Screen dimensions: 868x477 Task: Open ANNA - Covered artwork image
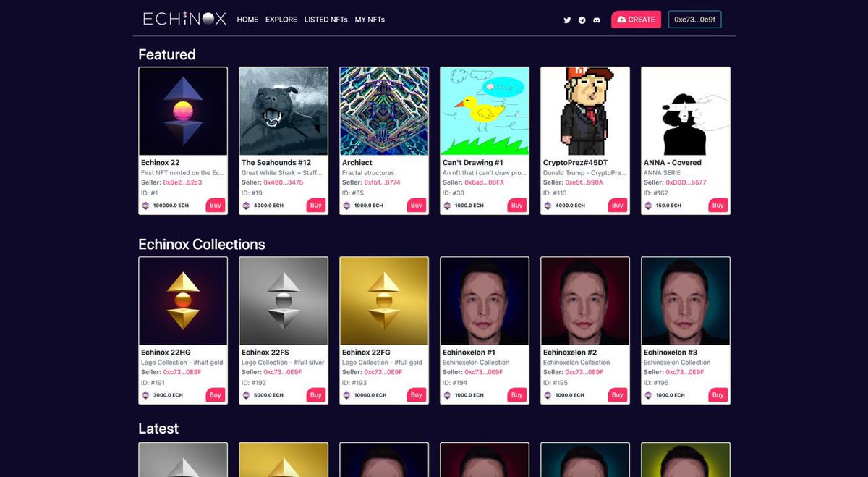coord(686,111)
